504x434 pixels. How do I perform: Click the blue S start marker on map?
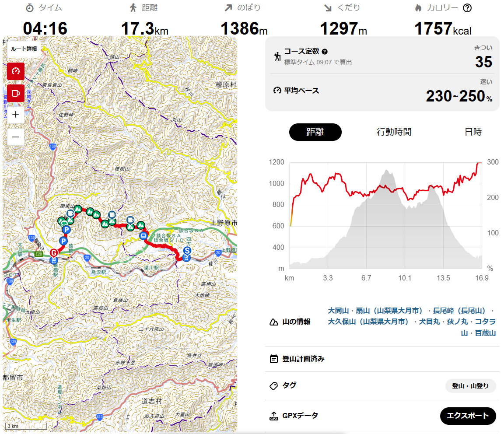click(x=187, y=250)
